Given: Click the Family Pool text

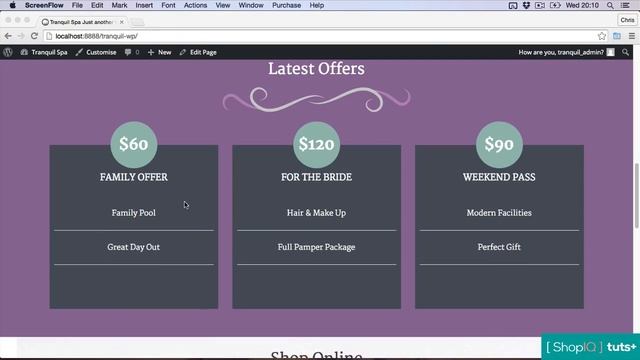Looking at the screenshot, I should click(x=133, y=213).
